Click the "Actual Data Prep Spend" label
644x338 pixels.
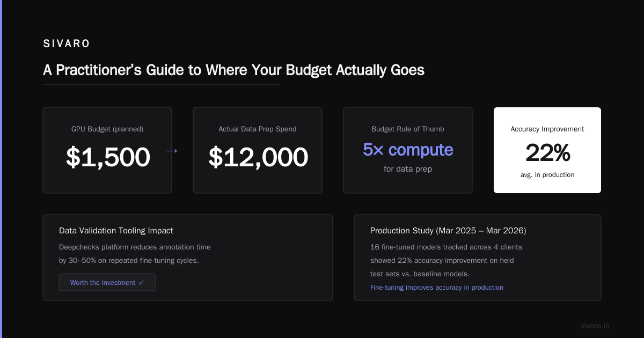pyautogui.click(x=258, y=129)
